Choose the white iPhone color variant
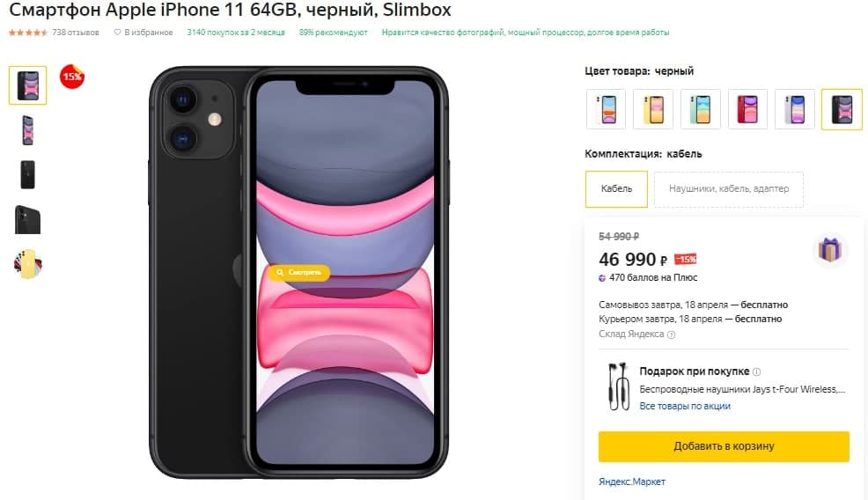Image resolution: width=868 pixels, height=500 pixels. 607,109
